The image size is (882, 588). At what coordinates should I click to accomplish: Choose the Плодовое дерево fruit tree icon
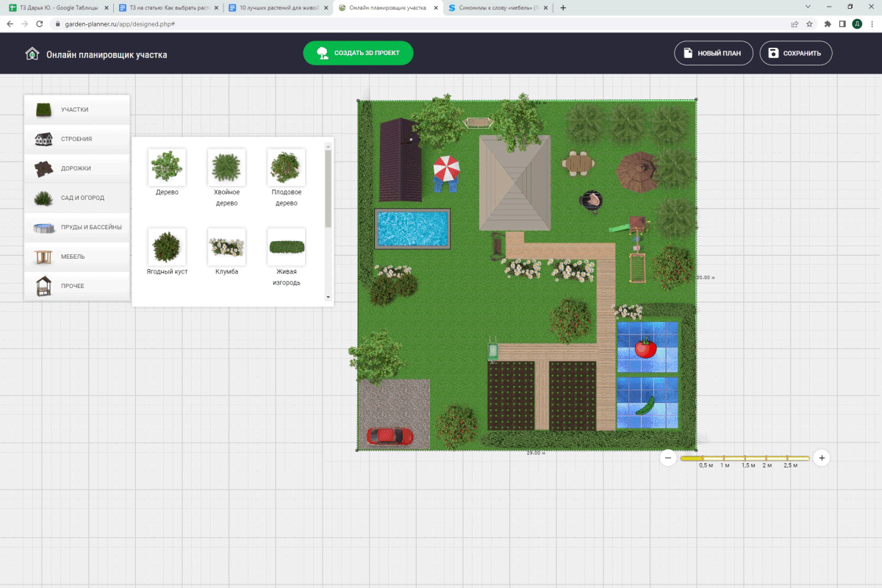(286, 167)
